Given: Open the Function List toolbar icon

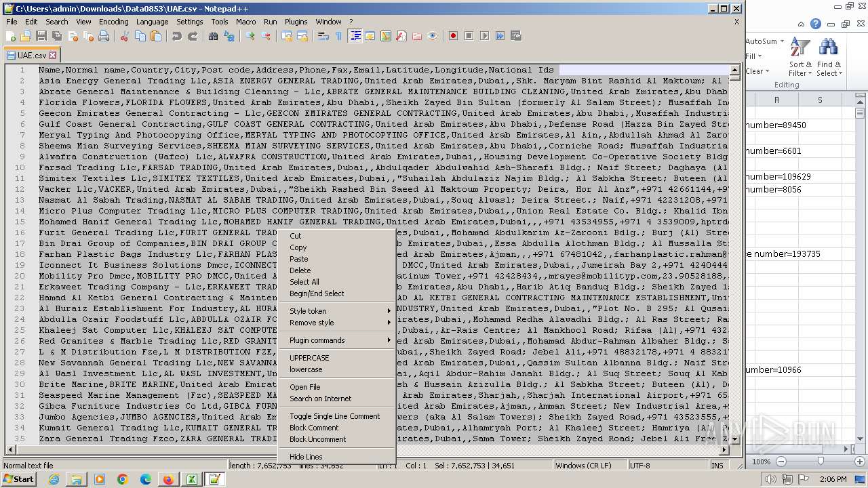Looking at the screenshot, I should coord(401,36).
